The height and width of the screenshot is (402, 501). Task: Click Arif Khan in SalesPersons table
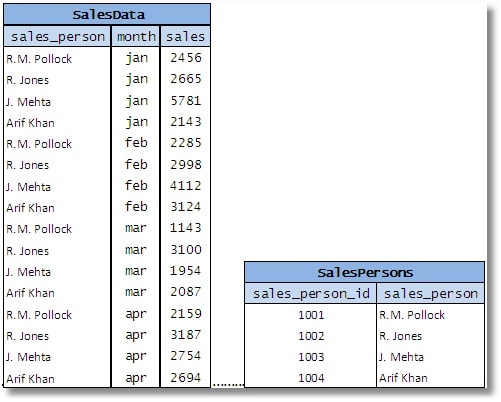tap(403, 378)
